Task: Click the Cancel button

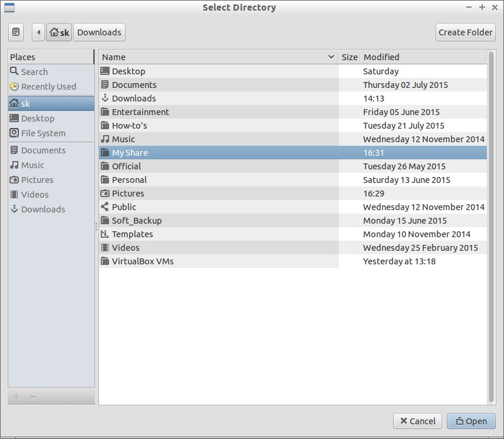Action: (x=417, y=421)
